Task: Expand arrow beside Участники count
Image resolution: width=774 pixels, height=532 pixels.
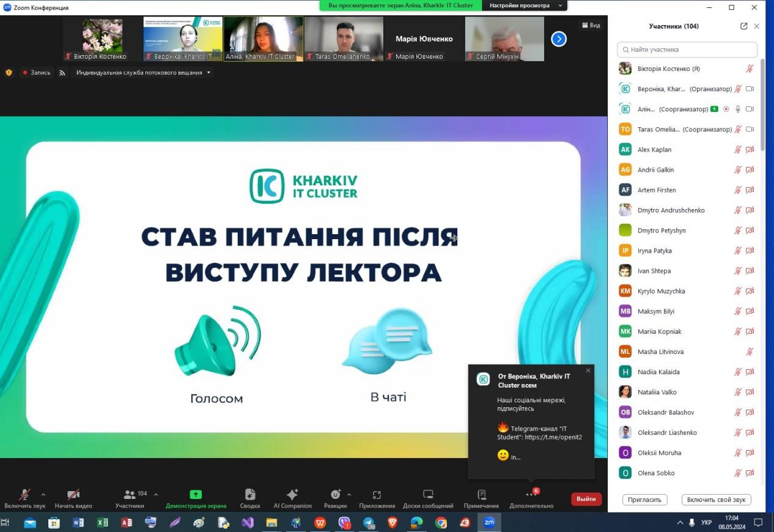Action: [156, 494]
